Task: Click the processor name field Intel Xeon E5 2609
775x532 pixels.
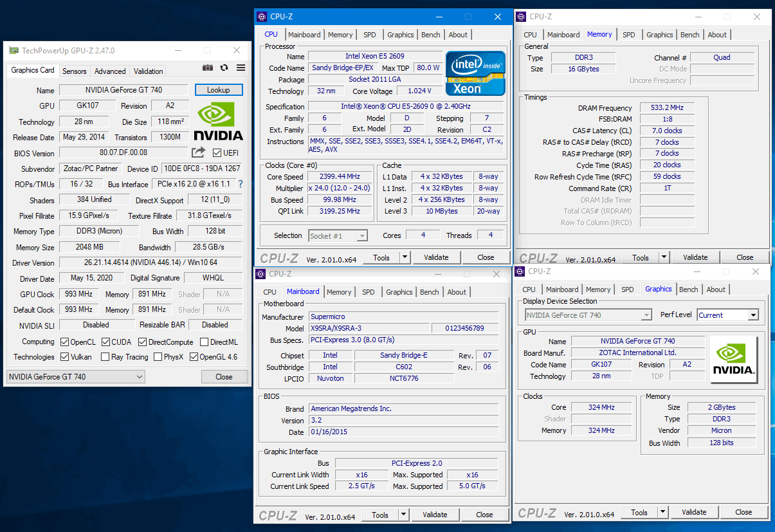Action: [x=375, y=57]
